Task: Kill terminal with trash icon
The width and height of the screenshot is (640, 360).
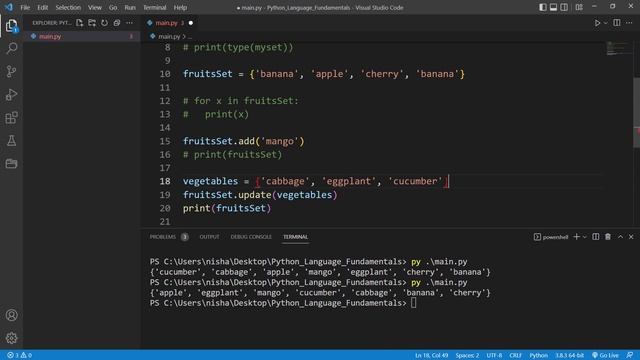Action: tap(608, 237)
